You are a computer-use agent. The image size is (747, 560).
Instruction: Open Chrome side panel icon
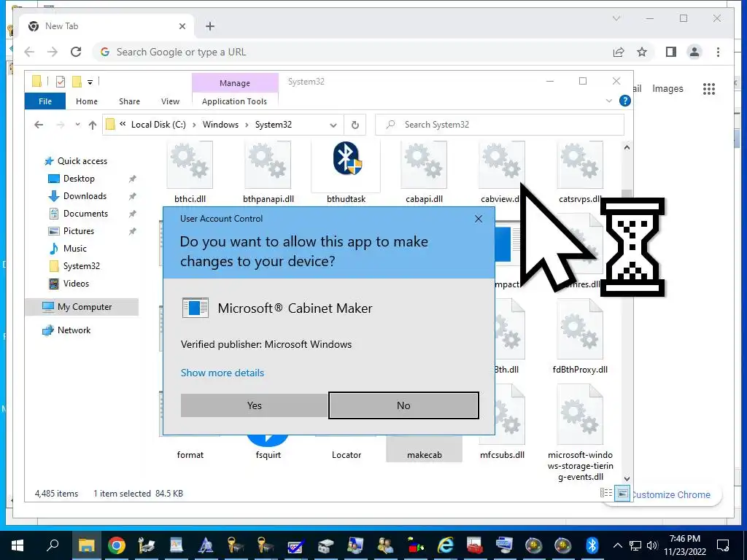(x=671, y=52)
